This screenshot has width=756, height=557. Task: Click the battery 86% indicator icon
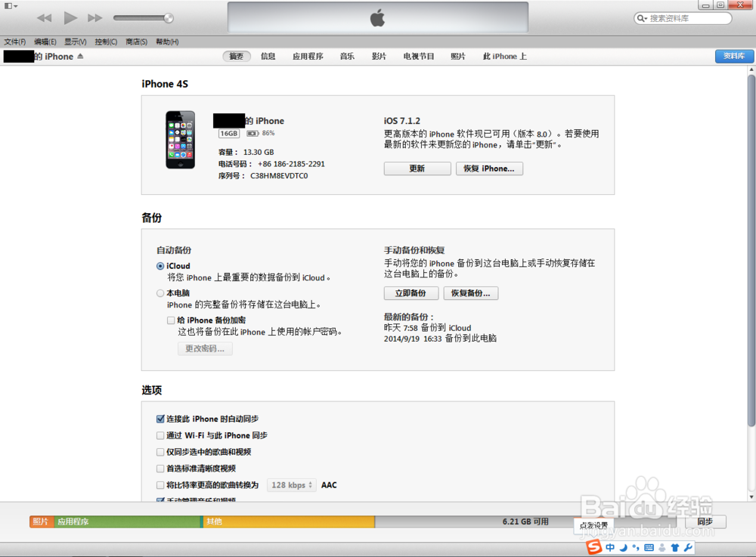pyautogui.click(x=253, y=134)
